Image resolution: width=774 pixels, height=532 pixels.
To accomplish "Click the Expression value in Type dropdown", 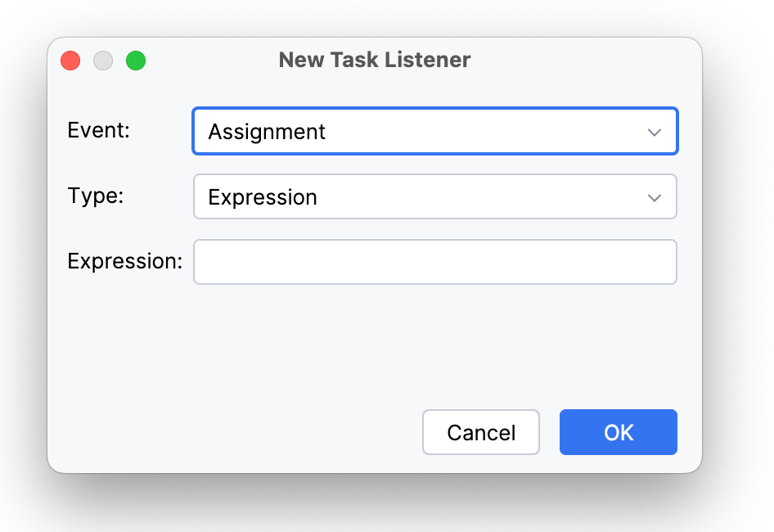I will 263,197.
